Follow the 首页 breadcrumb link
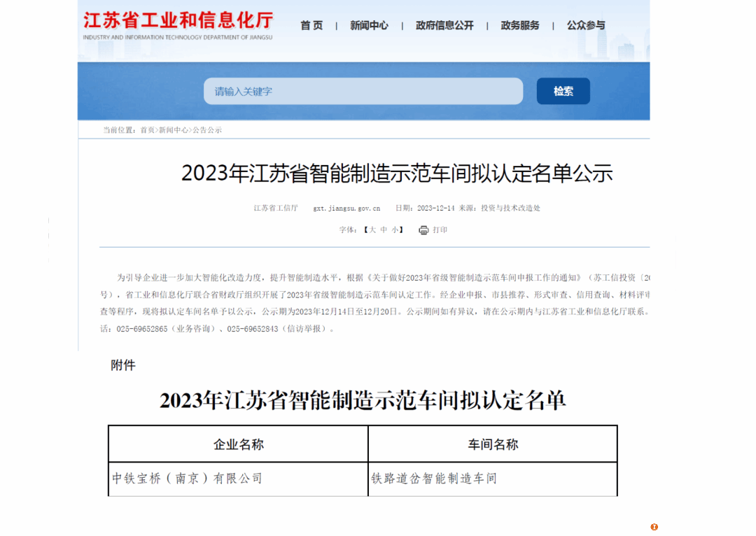The image size is (756, 536). click(x=148, y=130)
